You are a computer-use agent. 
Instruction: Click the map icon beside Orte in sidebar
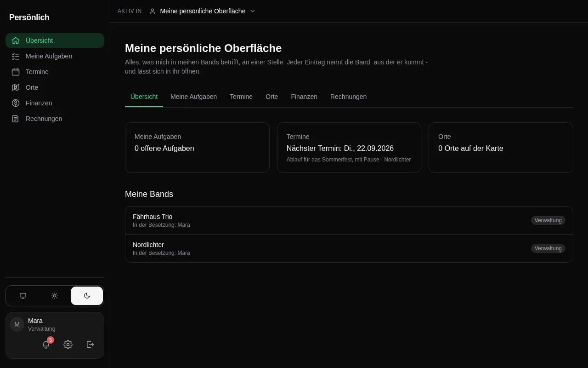click(x=16, y=87)
